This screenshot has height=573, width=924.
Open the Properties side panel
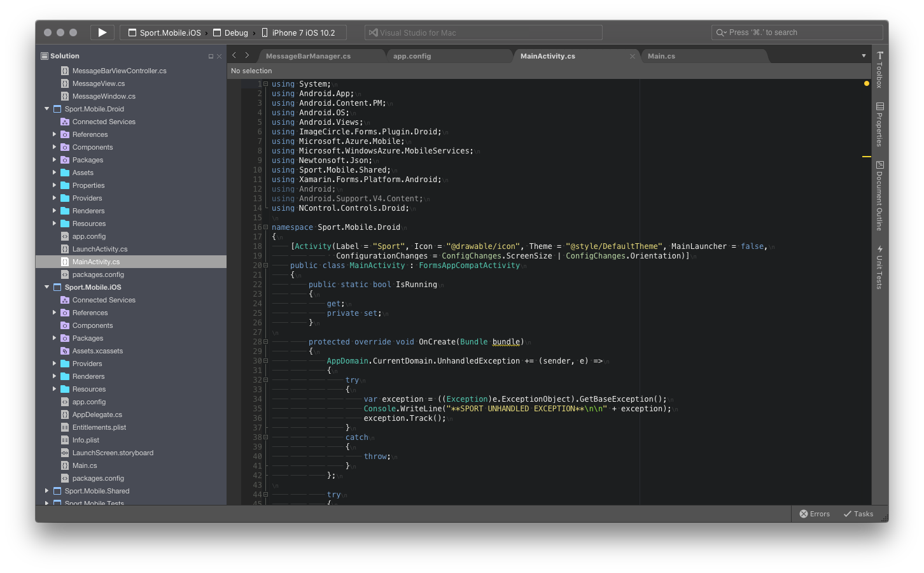click(879, 125)
